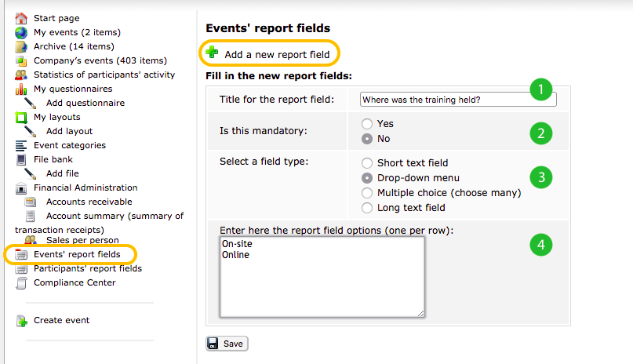Click inside the report field options textarea
The image size is (633, 364).
coord(322,277)
